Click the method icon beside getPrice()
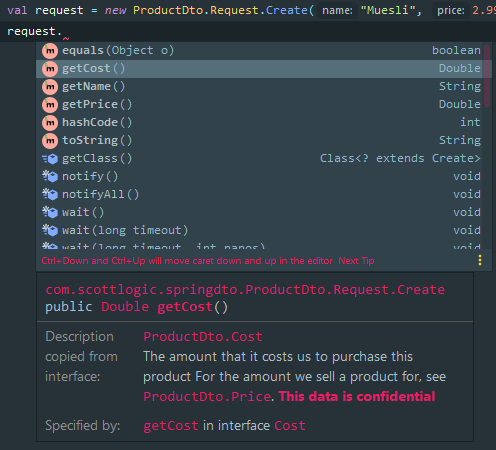Screen dimensions: 496x450 click(50, 105)
